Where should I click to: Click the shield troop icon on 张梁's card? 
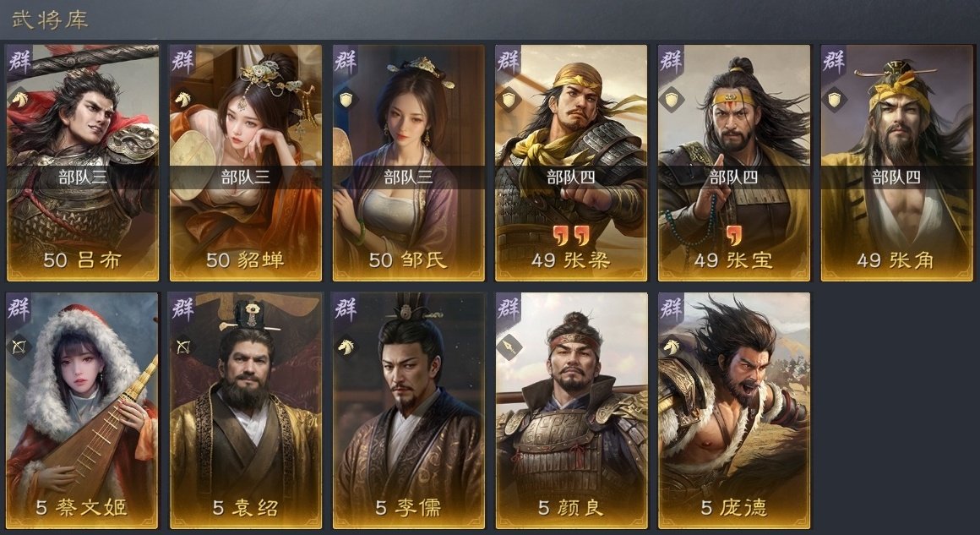(509, 99)
